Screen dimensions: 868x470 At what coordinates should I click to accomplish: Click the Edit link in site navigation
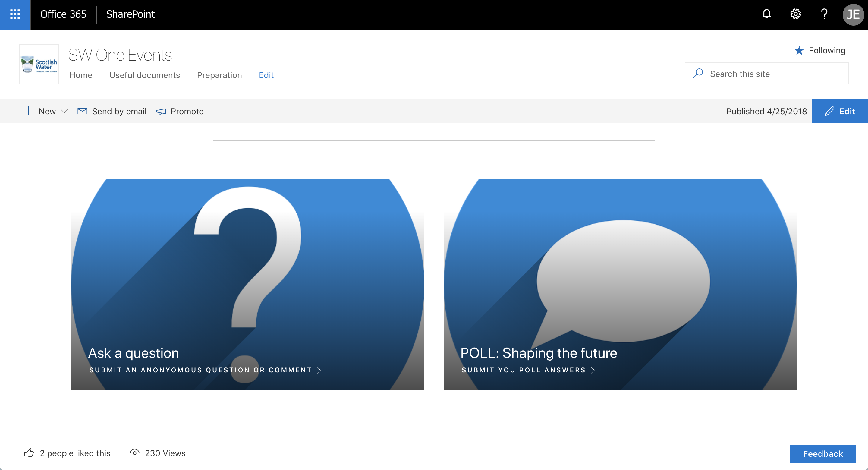tap(266, 75)
